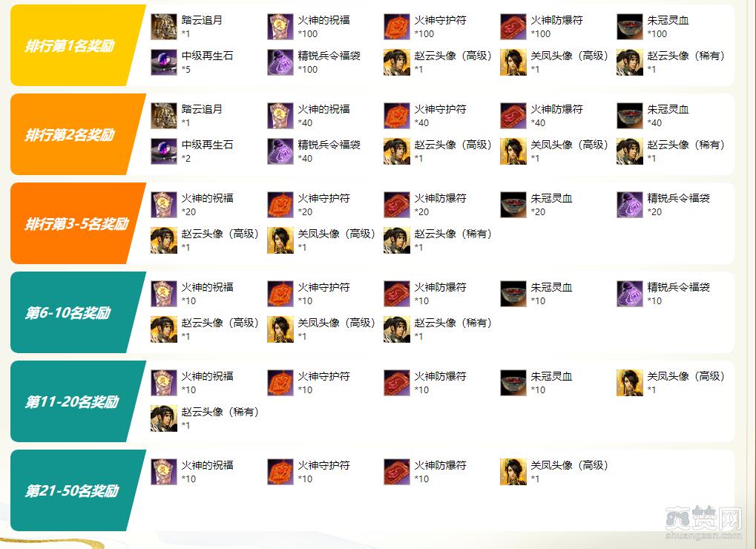Click 关凤头像（高级）portrait in rank 2 row

click(x=513, y=151)
